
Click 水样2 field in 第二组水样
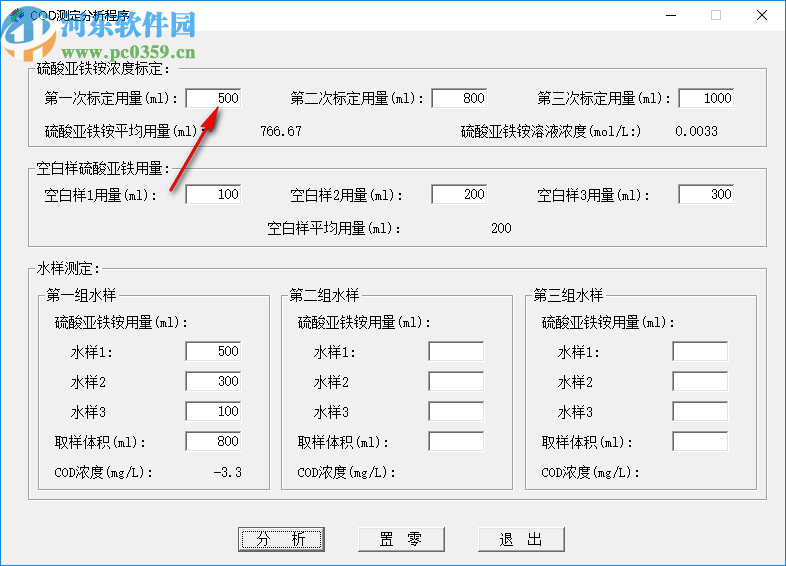click(457, 382)
